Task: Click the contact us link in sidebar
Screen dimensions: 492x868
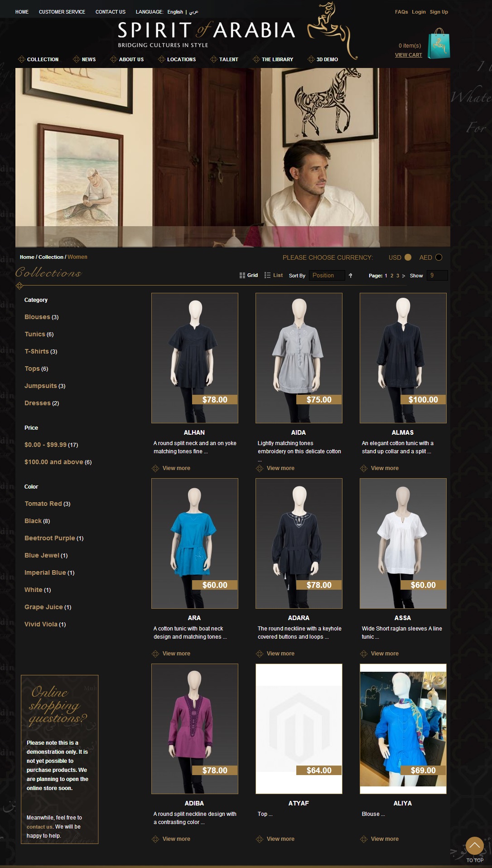Action: 39,827
